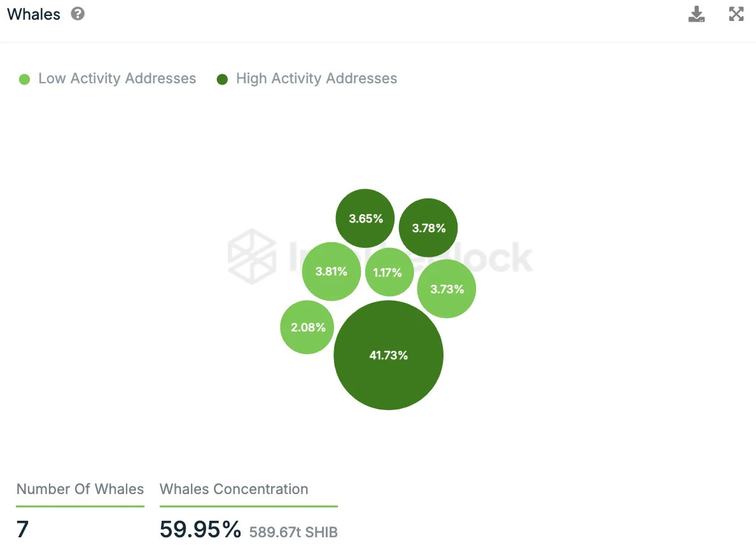756x557 pixels.
Task: Select the 3.65% whale bubble
Action: click(x=365, y=219)
